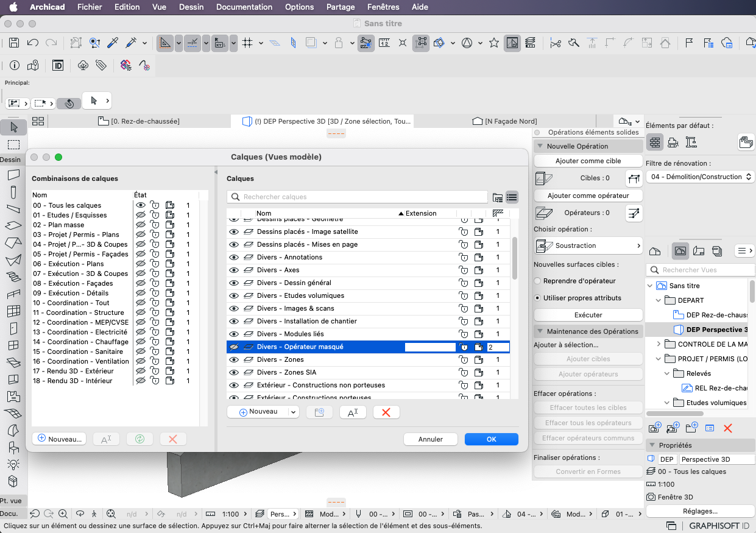The width and height of the screenshot is (756, 533).
Task: Click the Ajouter comme opérateur button
Action: (588, 196)
